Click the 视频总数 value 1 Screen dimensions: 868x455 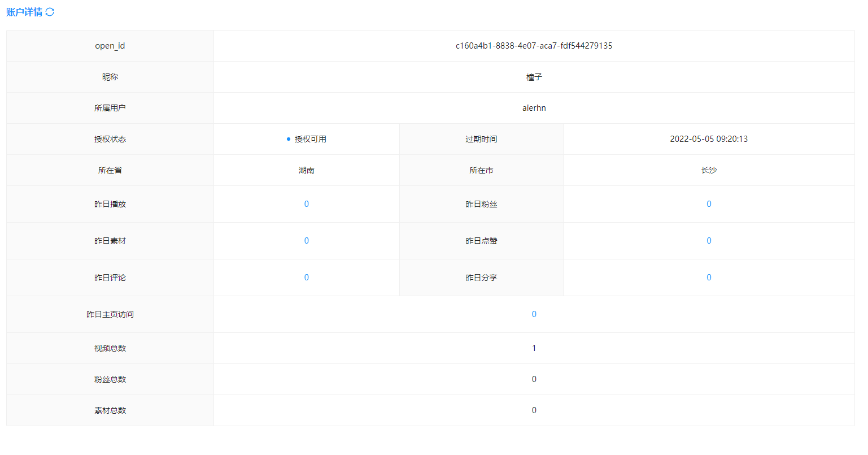(534, 348)
